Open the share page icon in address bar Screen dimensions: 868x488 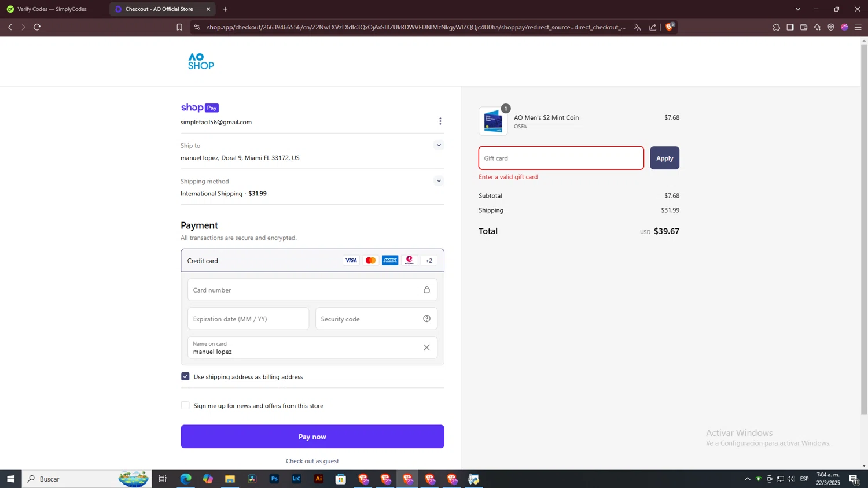653,27
